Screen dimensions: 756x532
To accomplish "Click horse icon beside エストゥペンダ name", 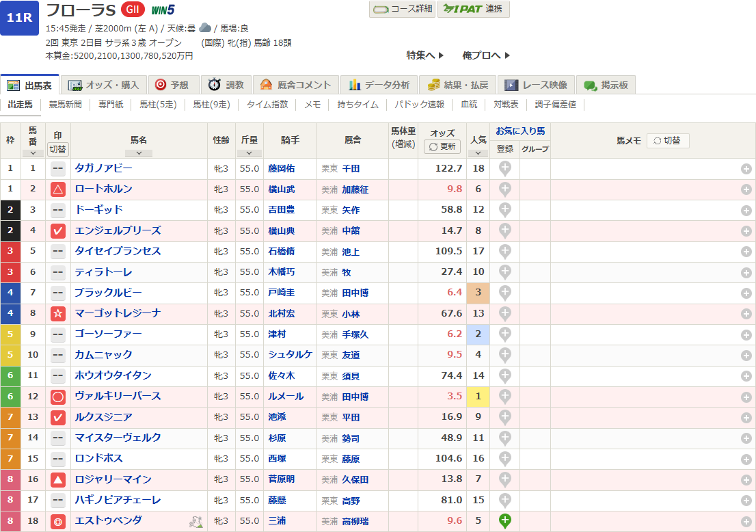I will [x=196, y=521].
